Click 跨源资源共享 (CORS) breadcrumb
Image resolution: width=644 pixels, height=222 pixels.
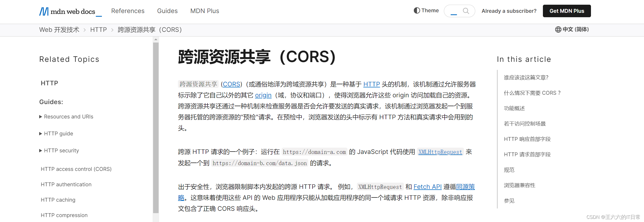click(x=150, y=30)
